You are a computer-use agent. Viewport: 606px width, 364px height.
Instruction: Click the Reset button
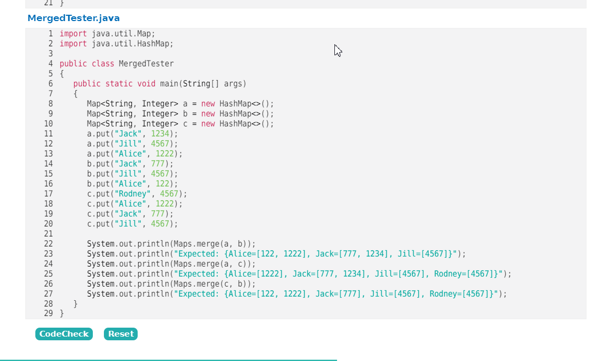pos(120,333)
